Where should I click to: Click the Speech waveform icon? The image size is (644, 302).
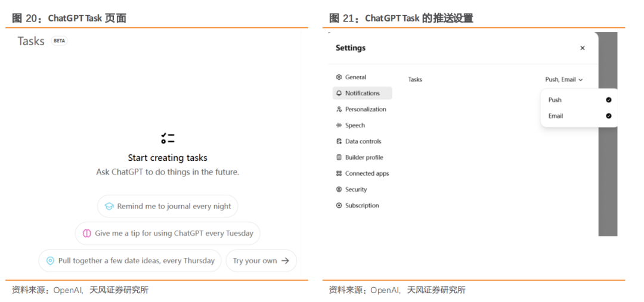coord(339,125)
